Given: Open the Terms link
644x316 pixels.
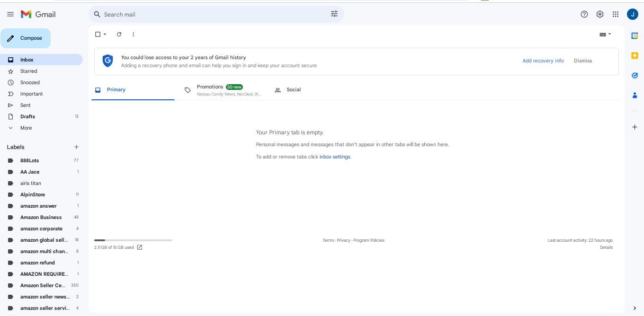Looking at the screenshot, I should (x=328, y=240).
